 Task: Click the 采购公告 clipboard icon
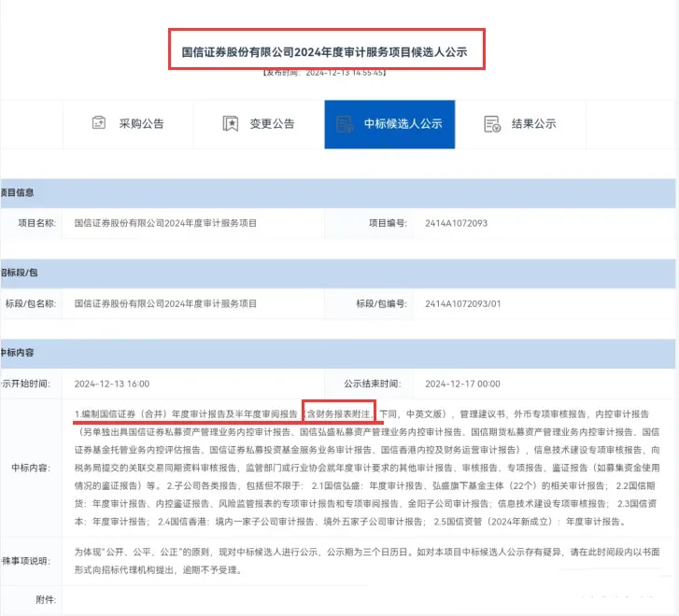99,123
